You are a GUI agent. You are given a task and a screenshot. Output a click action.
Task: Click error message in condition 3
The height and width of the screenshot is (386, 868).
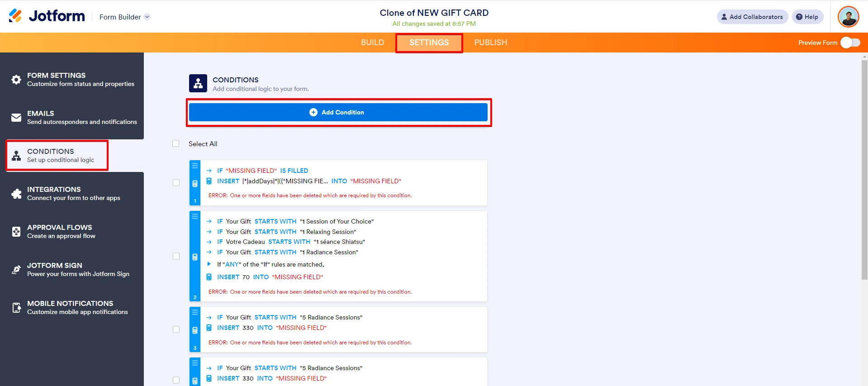(x=310, y=343)
